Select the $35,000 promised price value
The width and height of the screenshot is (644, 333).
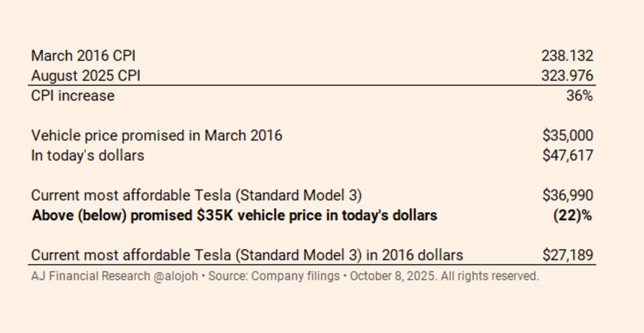[x=568, y=135]
